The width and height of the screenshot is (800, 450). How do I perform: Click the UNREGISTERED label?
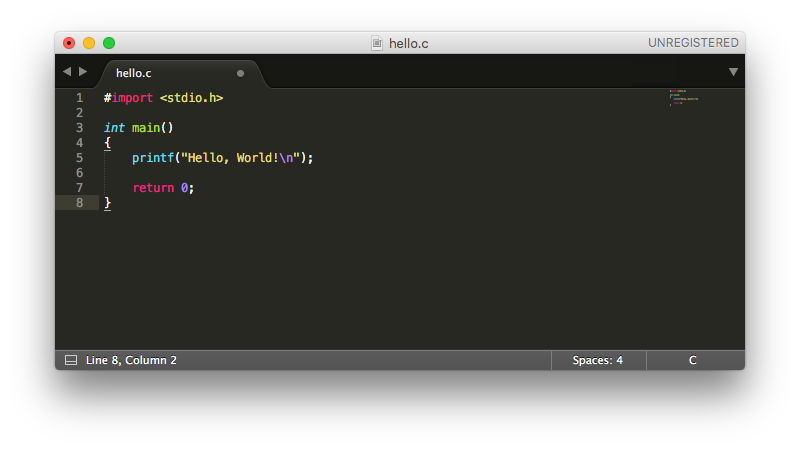[x=693, y=43]
